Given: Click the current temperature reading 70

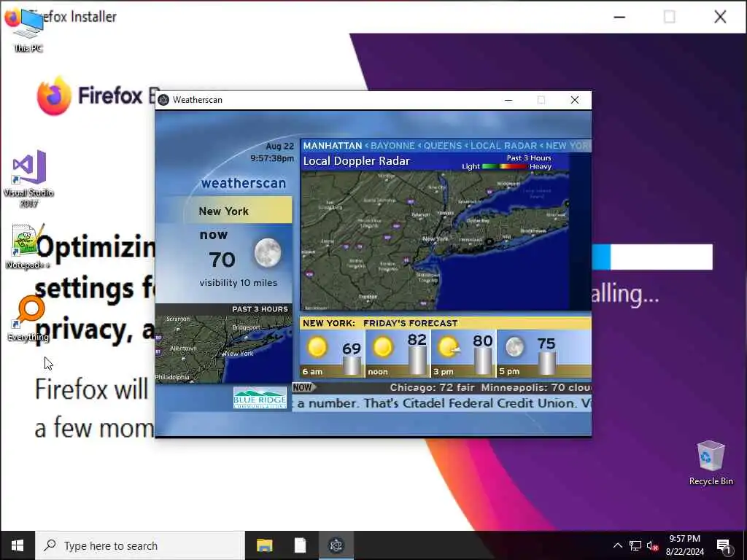Looking at the screenshot, I should (222, 260).
